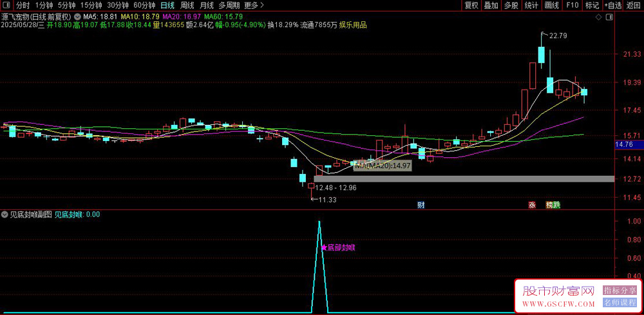The image size is (644, 315).
Task: Click the 见底封喉: 0.00 indicator value
Action: tap(77, 214)
